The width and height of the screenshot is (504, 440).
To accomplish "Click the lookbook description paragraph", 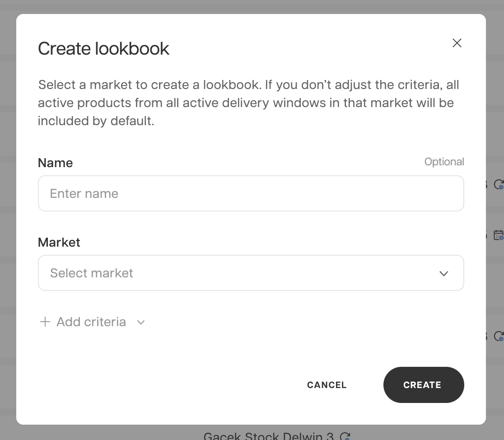I will pos(246,103).
